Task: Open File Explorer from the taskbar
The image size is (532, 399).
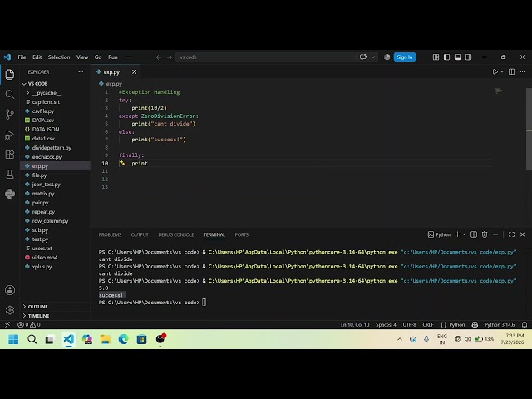Action: coord(106,339)
